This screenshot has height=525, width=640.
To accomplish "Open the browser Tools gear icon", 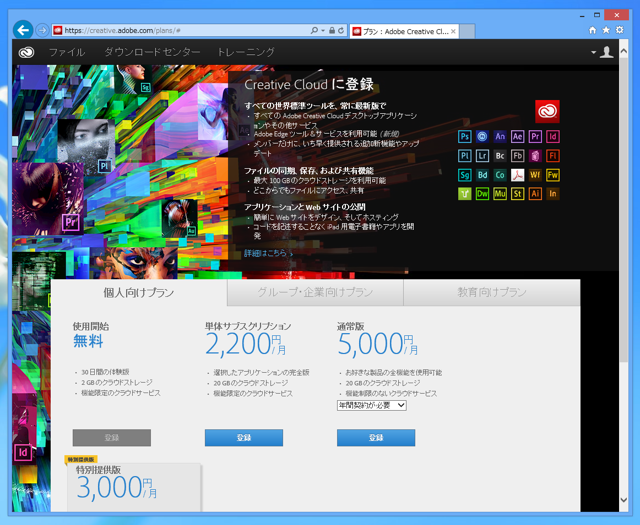I will pos(620,30).
